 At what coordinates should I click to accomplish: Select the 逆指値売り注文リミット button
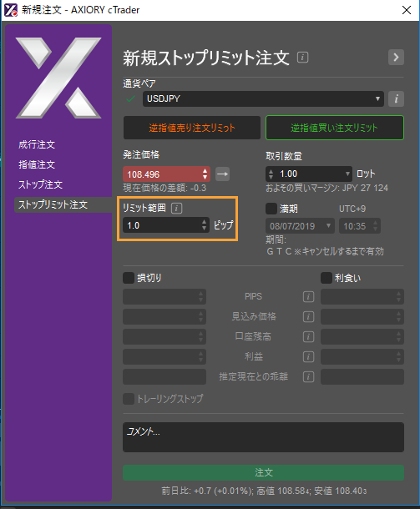coord(192,128)
